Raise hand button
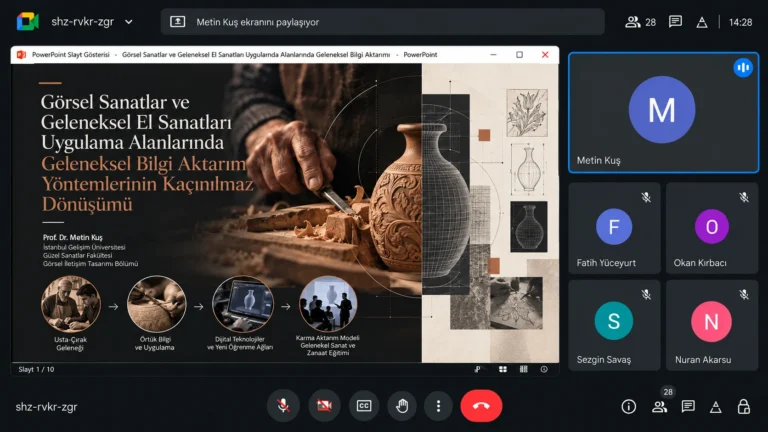The height and width of the screenshot is (432, 768). pyautogui.click(x=402, y=406)
